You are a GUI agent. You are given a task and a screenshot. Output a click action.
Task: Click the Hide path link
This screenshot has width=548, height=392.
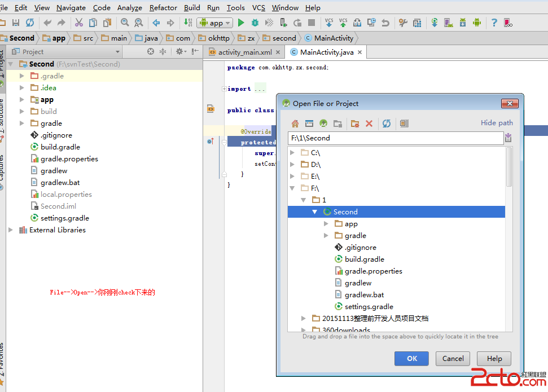point(497,123)
